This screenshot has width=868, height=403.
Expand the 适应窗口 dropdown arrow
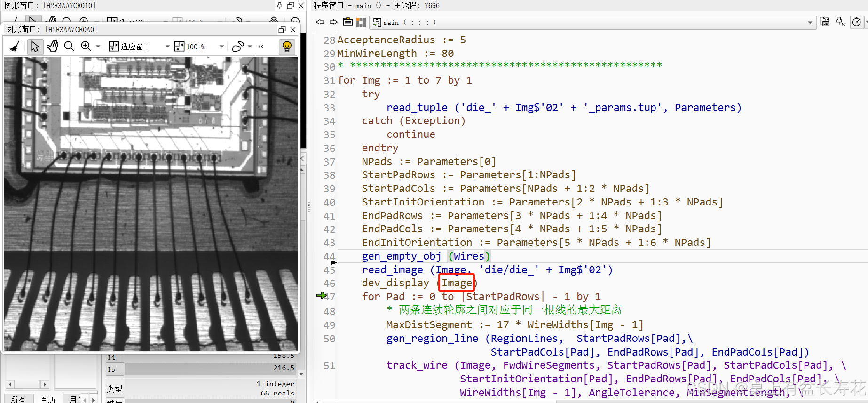[x=167, y=47]
